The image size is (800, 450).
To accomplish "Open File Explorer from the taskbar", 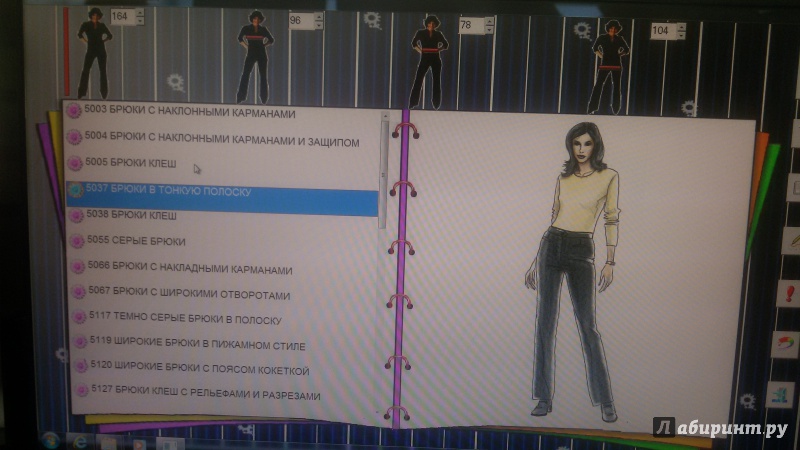I will [109, 443].
